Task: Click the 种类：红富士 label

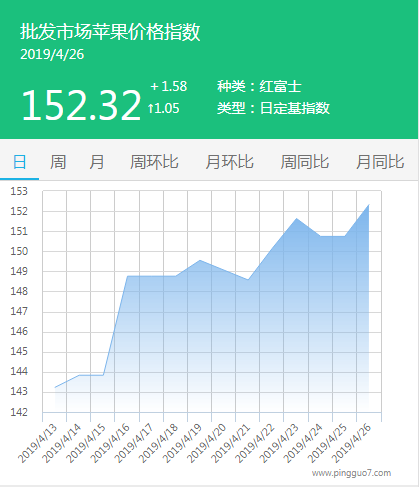Action: tap(259, 86)
